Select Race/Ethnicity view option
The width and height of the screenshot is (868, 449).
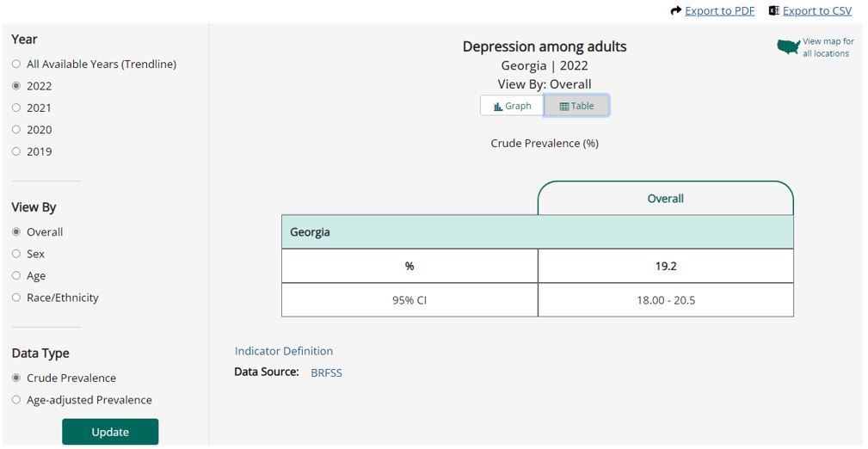point(16,298)
